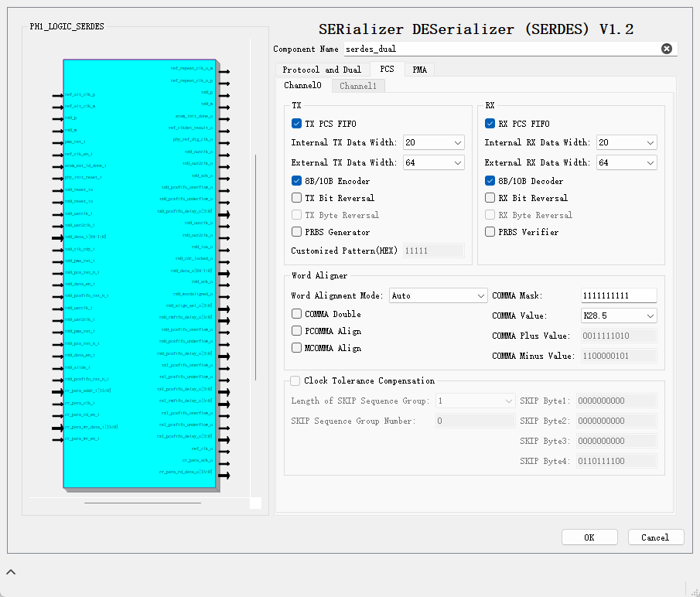This screenshot has height=597, width=700.
Task: Enable the PRBS Generator checkbox
Action: pyautogui.click(x=296, y=231)
